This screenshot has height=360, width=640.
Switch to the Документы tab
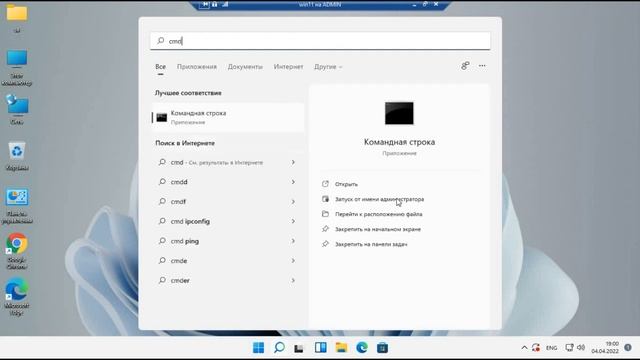tap(245, 67)
